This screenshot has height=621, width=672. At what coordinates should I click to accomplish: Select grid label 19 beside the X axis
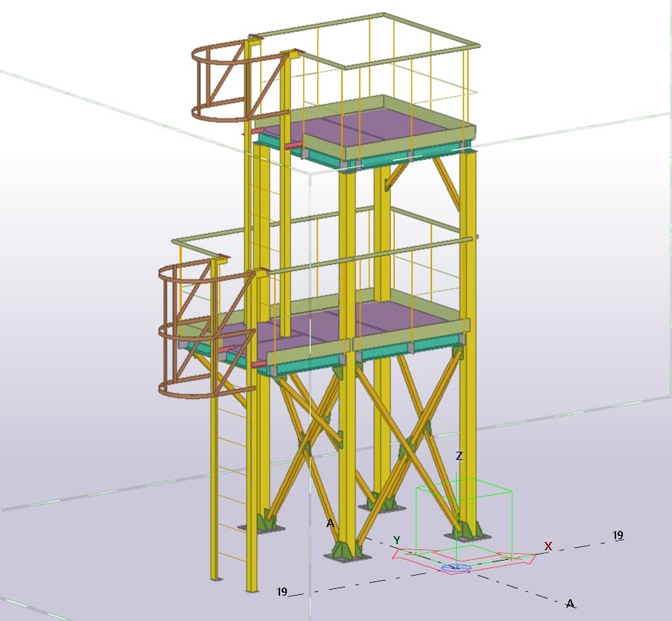[x=618, y=535]
